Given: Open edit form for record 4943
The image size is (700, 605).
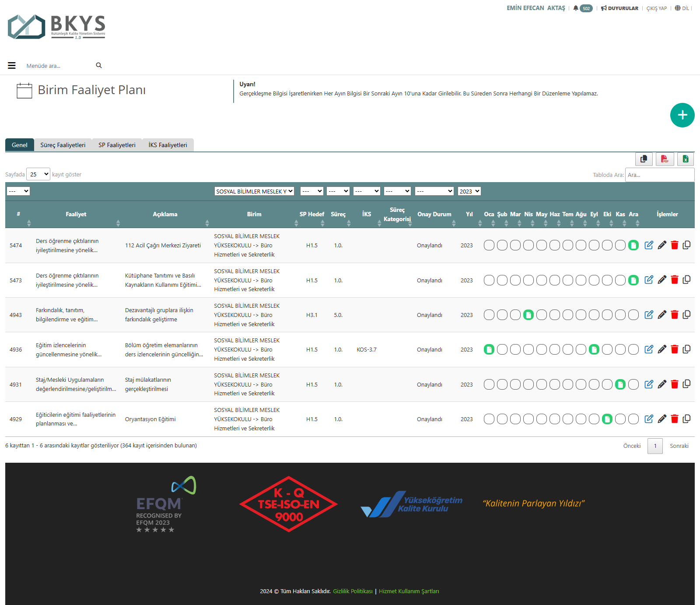Looking at the screenshot, I should coord(649,315).
